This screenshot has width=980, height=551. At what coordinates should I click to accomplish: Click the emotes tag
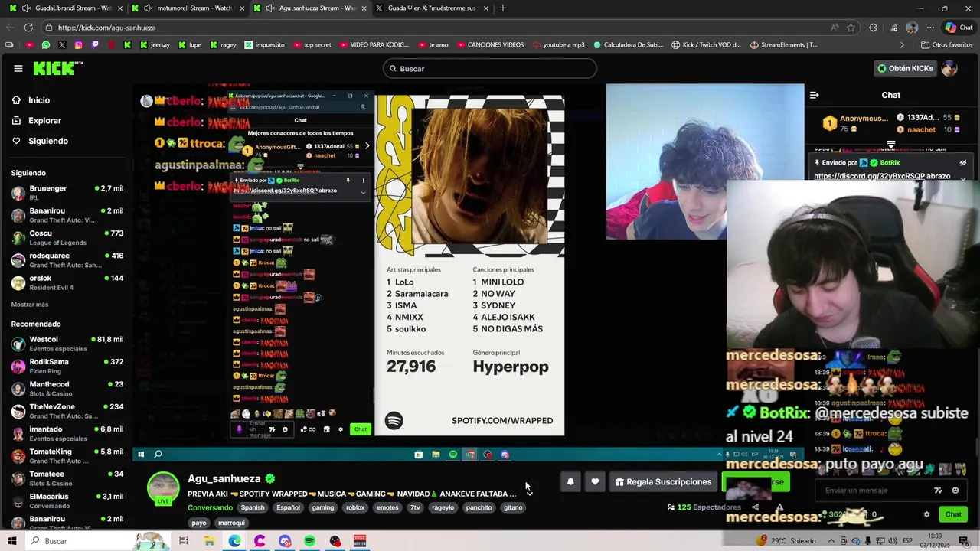(x=388, y=507)
